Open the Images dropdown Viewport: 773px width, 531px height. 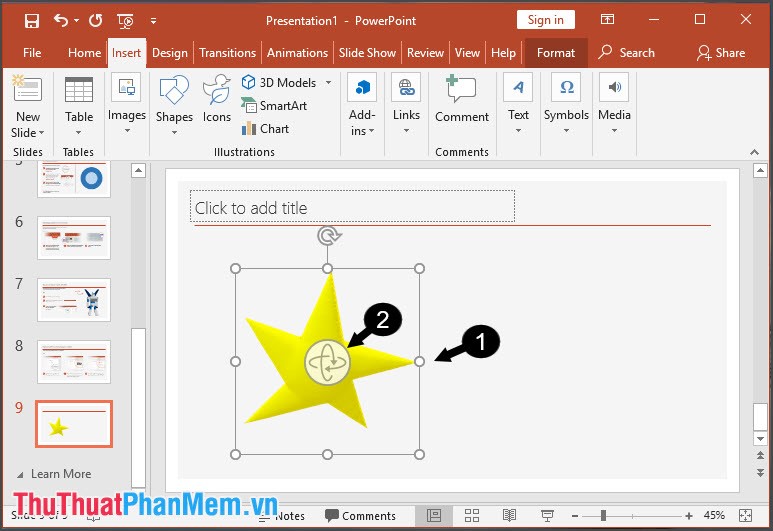pyautogui.click(x=127, y=103)
